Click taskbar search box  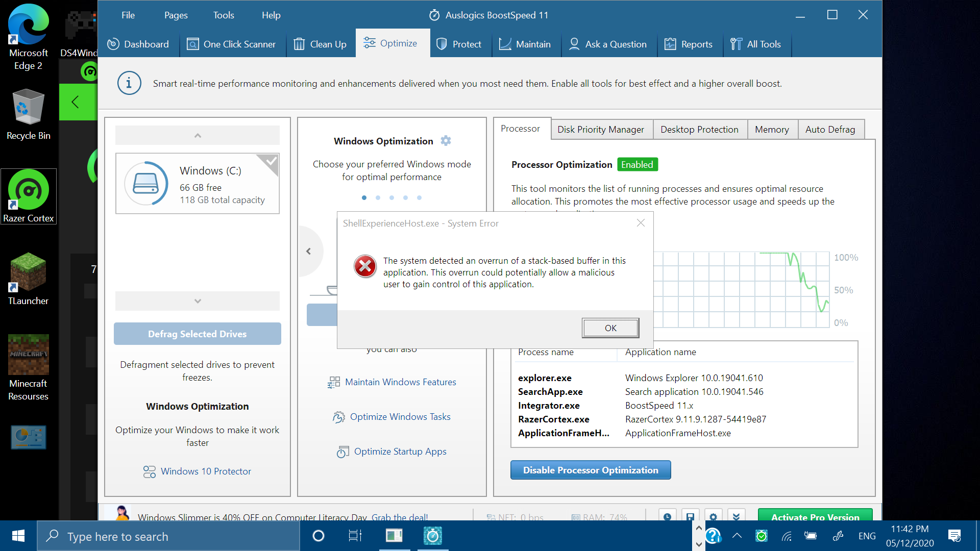click(168, 536)
